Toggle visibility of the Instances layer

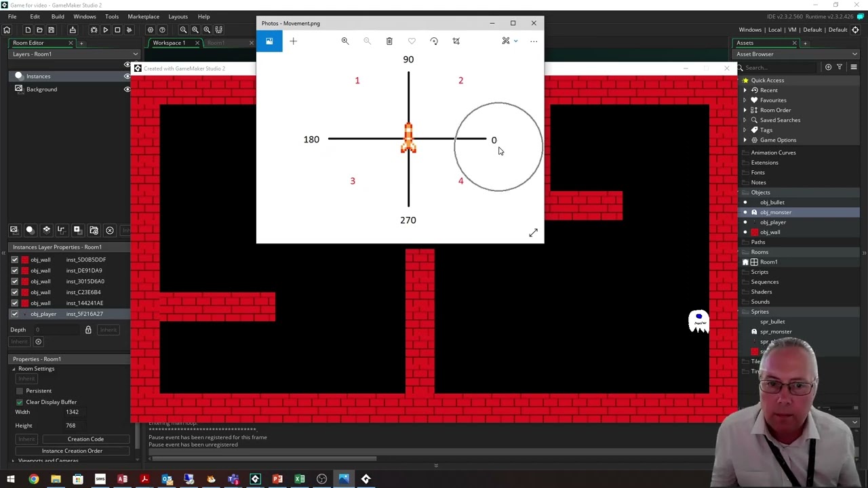click(x=127, y=76)
